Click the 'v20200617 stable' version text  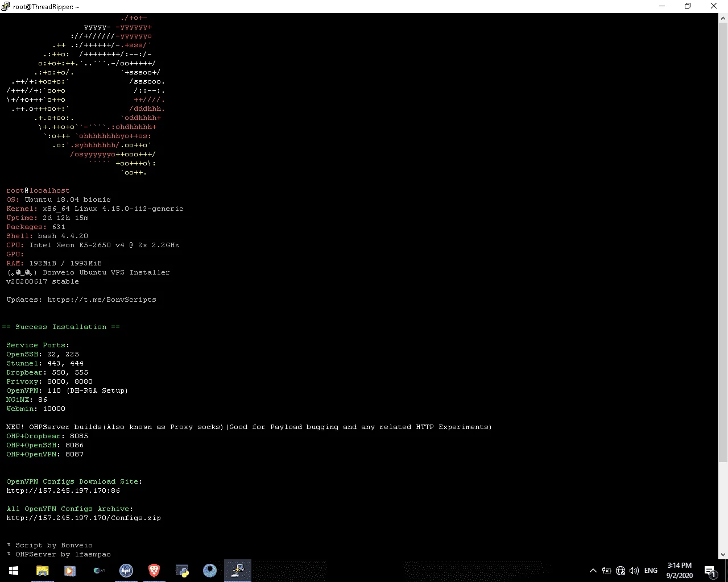[x=43, y=281]
